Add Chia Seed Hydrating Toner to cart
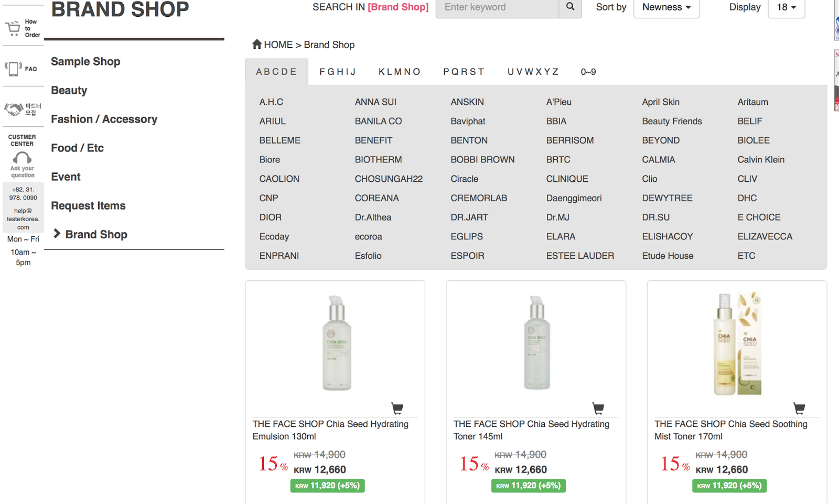 [598, 408]
